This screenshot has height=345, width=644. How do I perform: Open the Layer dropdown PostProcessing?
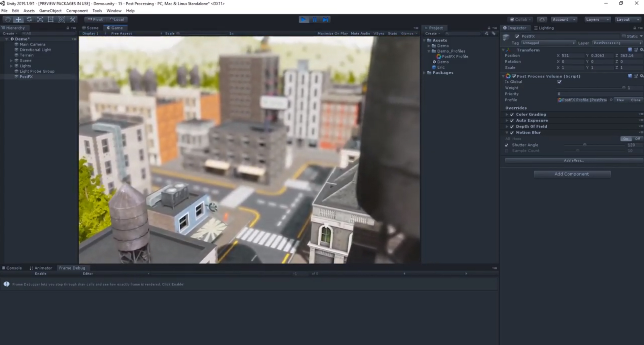point(617,43)
